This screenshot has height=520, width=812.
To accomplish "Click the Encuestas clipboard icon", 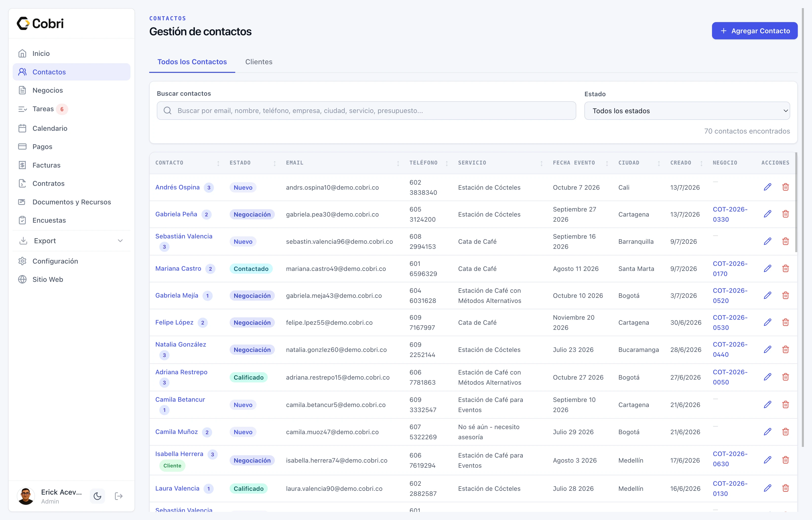I will 22,220.
